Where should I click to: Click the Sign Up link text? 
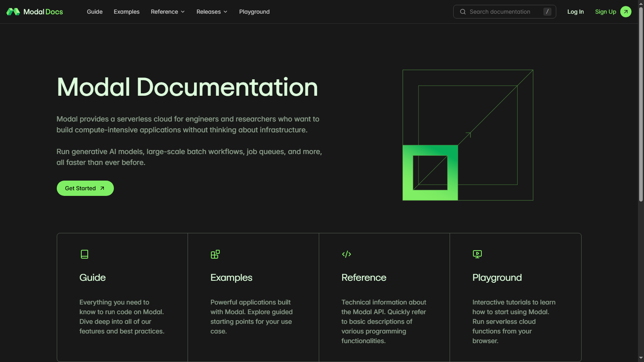[x=606, y=12]
